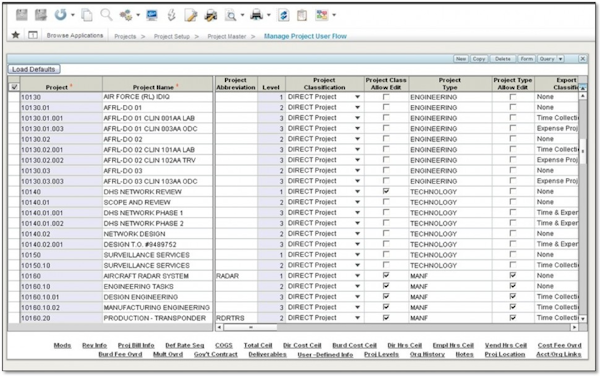
Task: Click the magnifying glass Search icon
Action: click(106, 15)
